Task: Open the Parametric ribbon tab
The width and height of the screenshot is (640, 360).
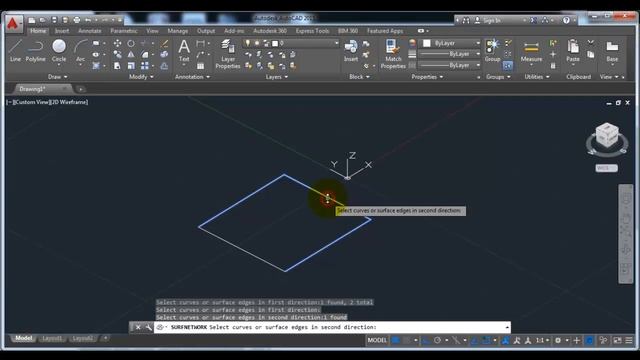Action: tap(124, 31)
